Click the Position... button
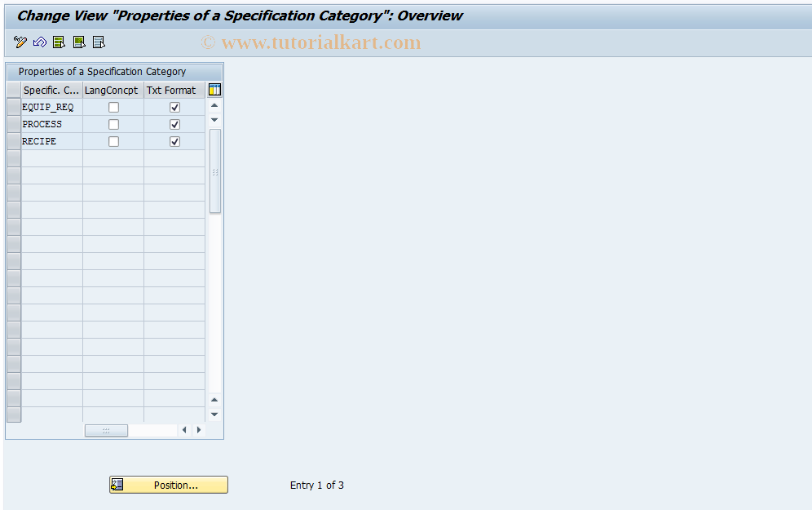Viewport: 812px width, 510px height. (169, 485)
